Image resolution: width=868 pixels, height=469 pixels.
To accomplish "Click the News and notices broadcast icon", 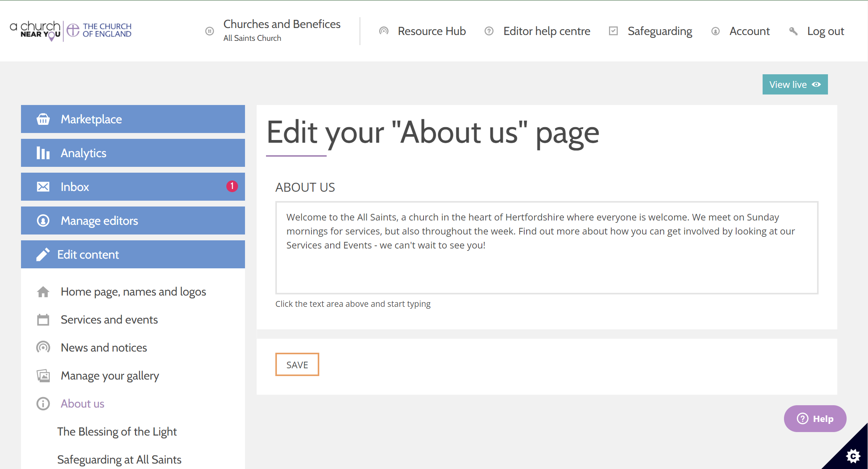I will pyautogui.click(x=43, y=347).
